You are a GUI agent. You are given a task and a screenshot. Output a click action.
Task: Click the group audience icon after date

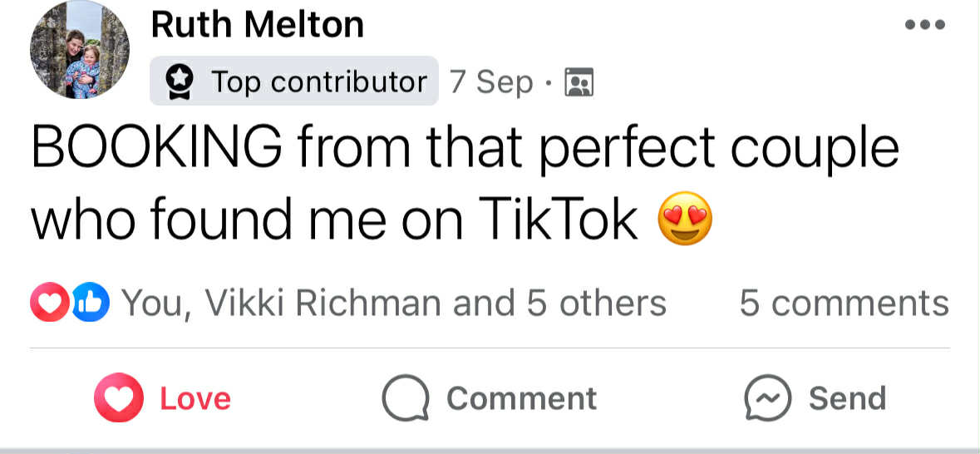(579, 82)
